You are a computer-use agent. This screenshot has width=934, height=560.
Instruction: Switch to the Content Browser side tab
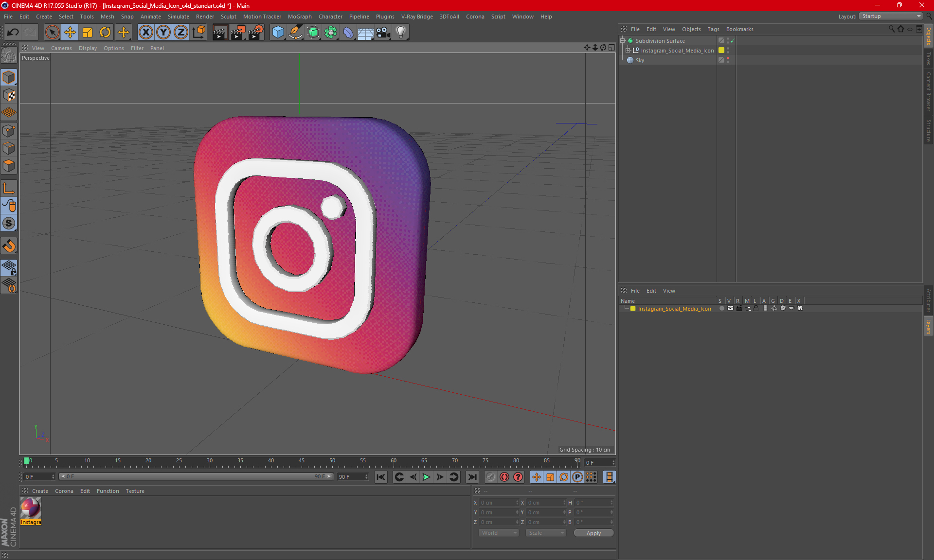929,91
